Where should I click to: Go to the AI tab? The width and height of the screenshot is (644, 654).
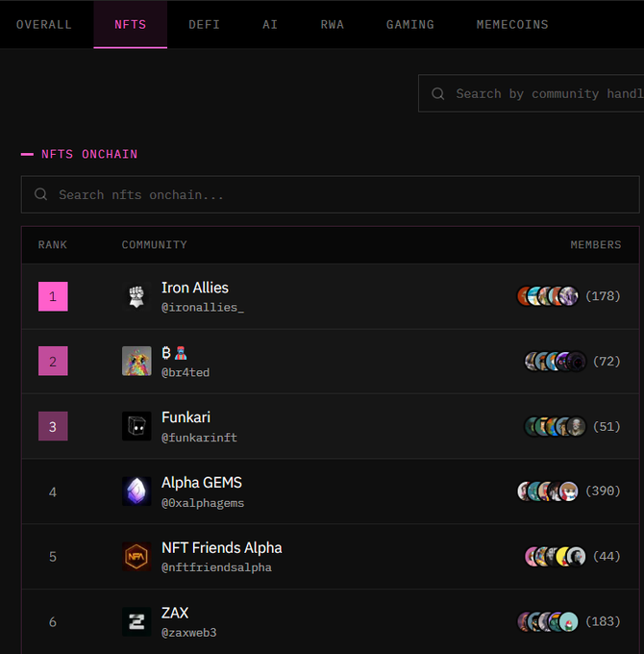point(270,25)
